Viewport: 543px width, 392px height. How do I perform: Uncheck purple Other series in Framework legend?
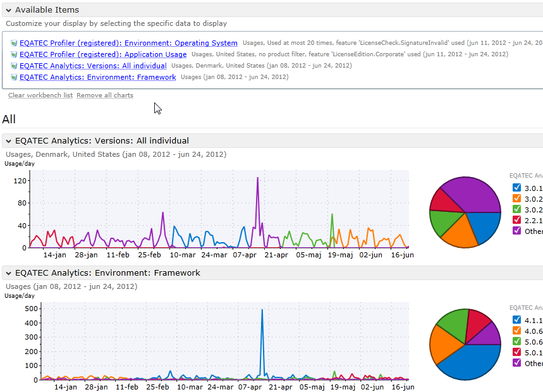516,363
